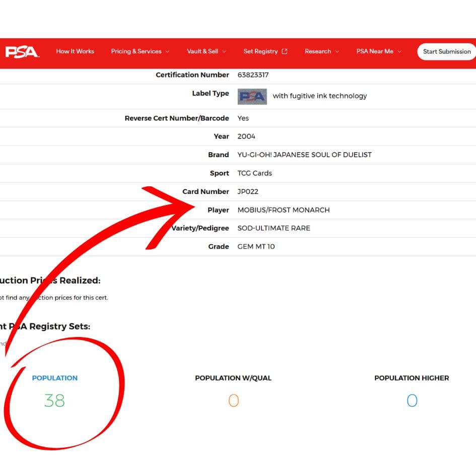Open the Set Registry link
This screenshot has width=476, height=476.
(260, 51)
